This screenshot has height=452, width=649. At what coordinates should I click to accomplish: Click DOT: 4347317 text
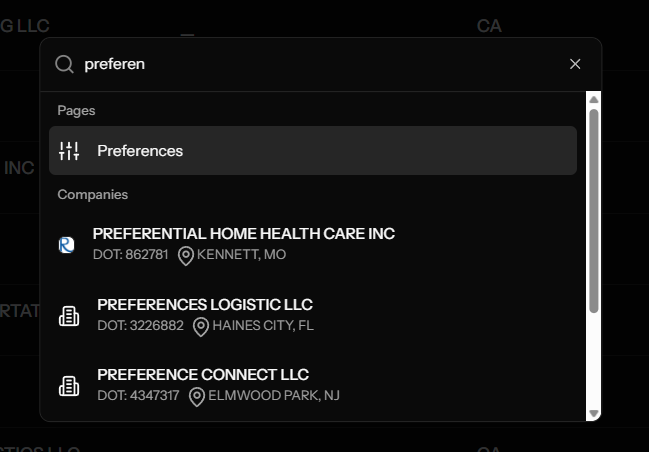[x=138, y=396]
